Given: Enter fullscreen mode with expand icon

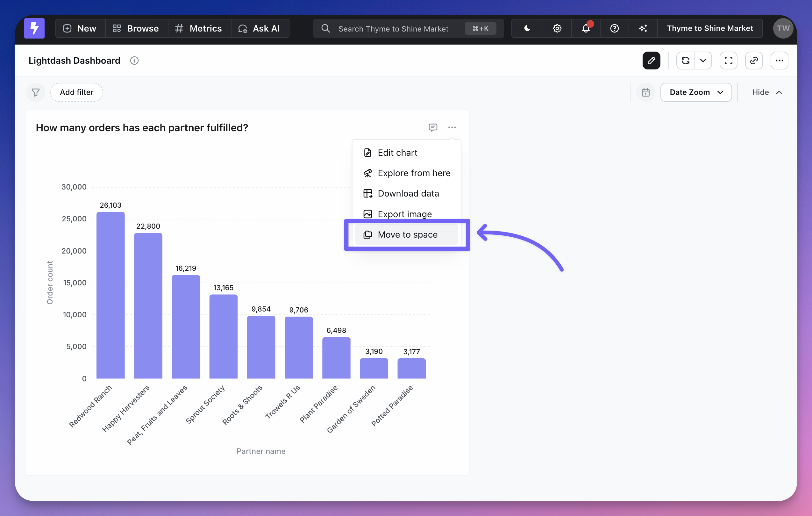Looking at the screenshot, I should tap(728, 61).
